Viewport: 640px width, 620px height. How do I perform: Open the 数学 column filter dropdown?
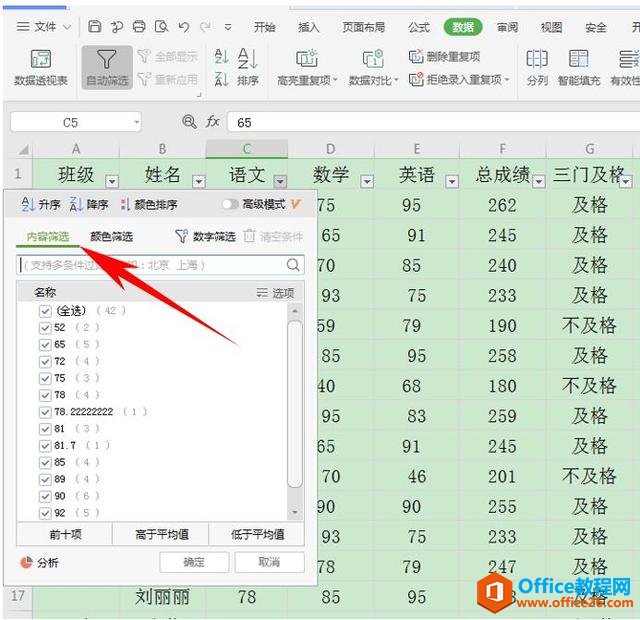coord(367,182)
